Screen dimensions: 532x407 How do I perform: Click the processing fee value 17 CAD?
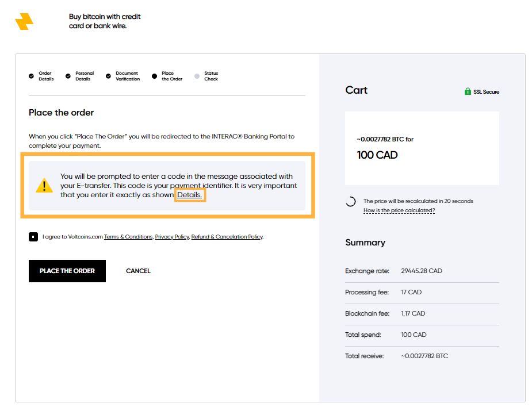point(411,293)
